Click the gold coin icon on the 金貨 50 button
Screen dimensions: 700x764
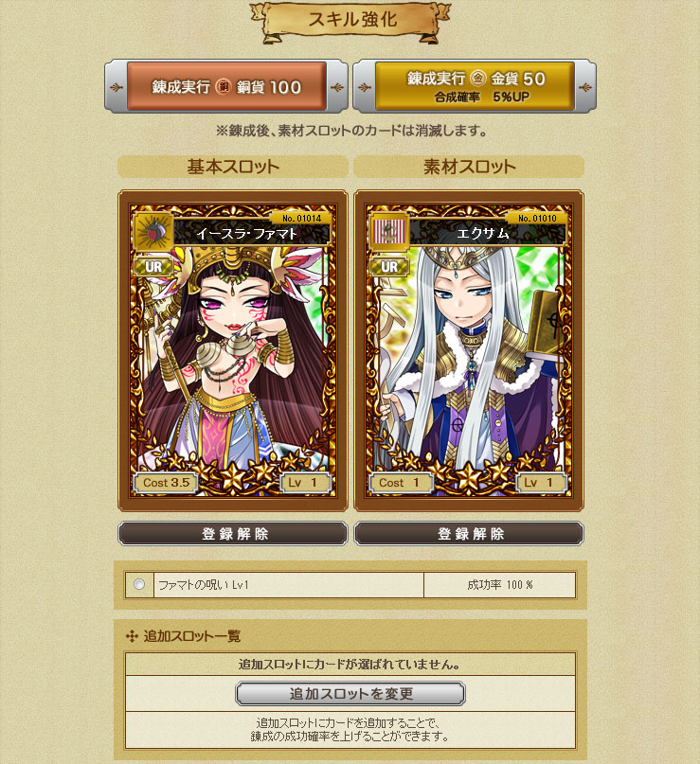478,78
